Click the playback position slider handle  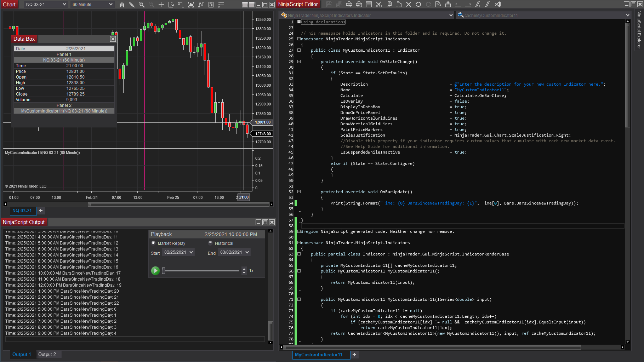164,271
